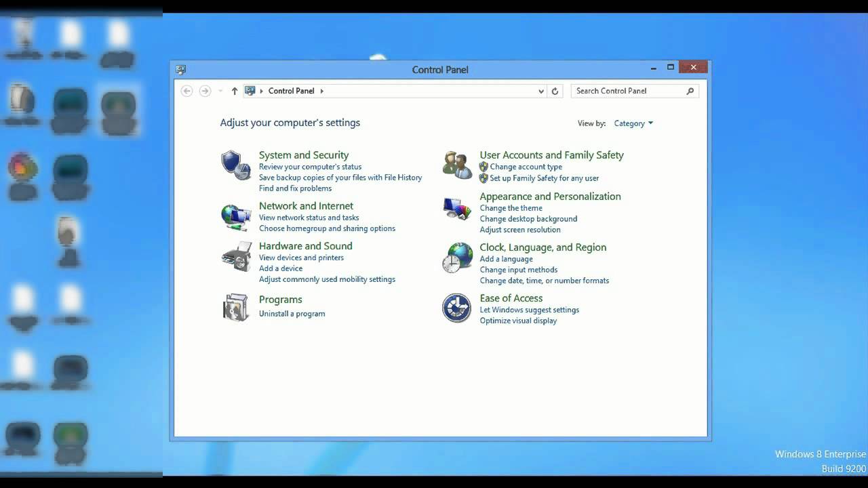
Task: Click shield icon beside Set up Family Safety
Action: click(x=484, y=178)
